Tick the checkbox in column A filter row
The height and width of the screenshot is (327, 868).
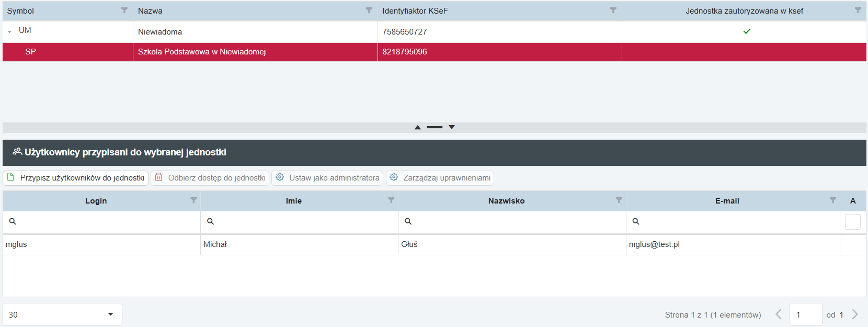852,222
